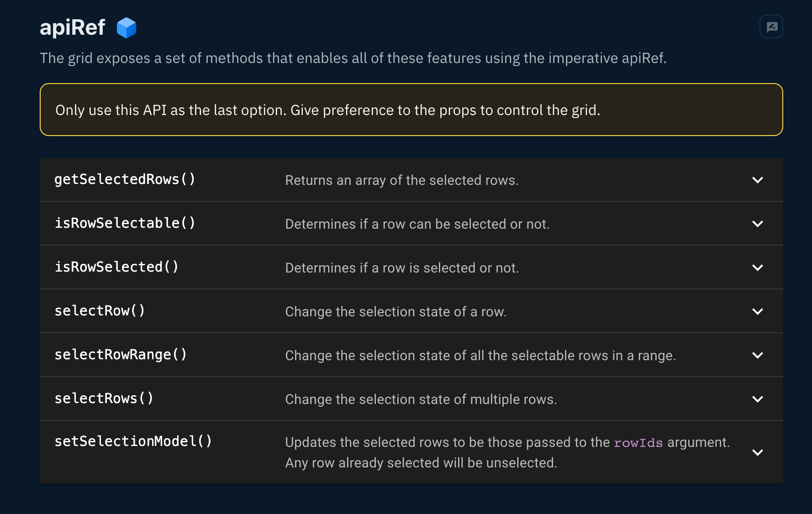Open the selectRows() chevron
812x514 pixels.
point(757,399)
